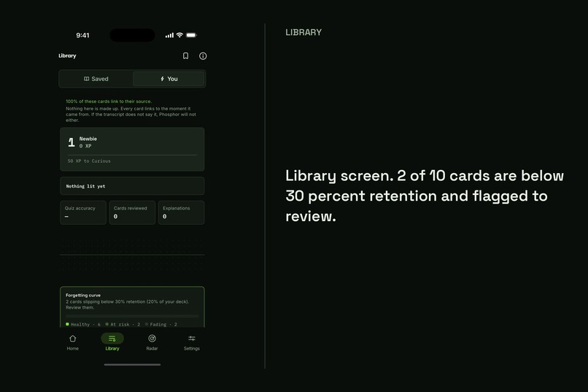Click the 9:41 clock in status bar
The height and width of the screenshot is (392, 588).
[x=83, y=35]
